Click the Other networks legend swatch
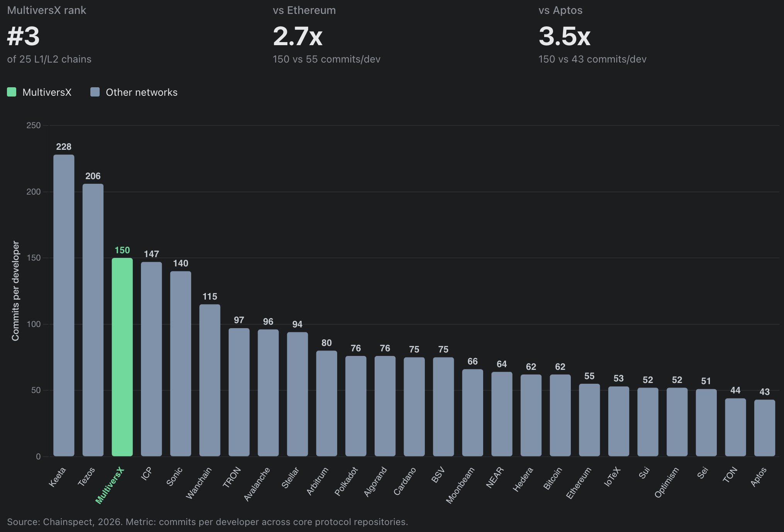The image size is (784, 532). (95, 92)
